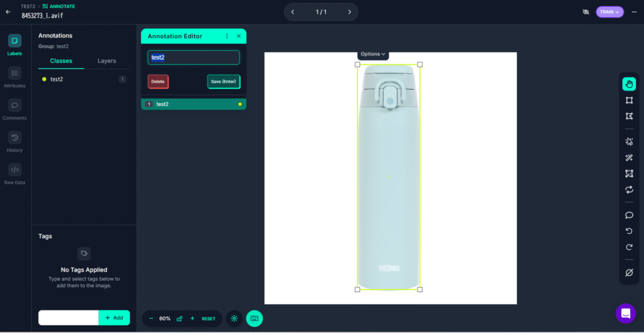This screenshot has width=644, height=333.
Task: Click the repeat previous annotations icon
Action: [629, 190]
